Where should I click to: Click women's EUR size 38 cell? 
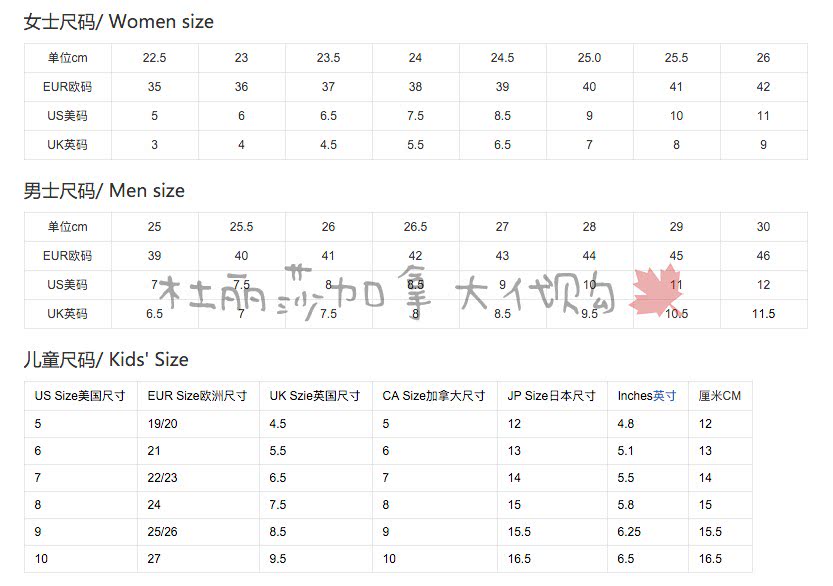[x=415, y=87]
